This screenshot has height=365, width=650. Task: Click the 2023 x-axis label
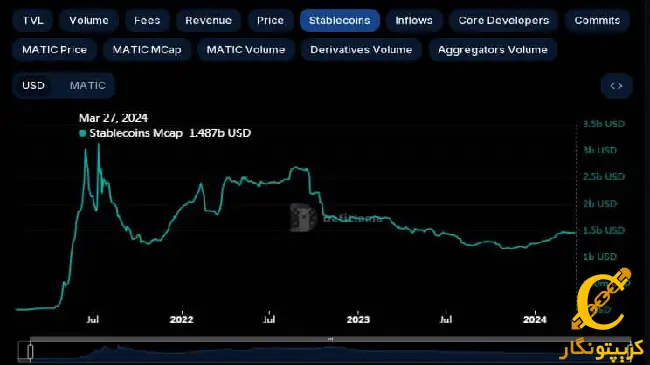[x=358, y=319]
